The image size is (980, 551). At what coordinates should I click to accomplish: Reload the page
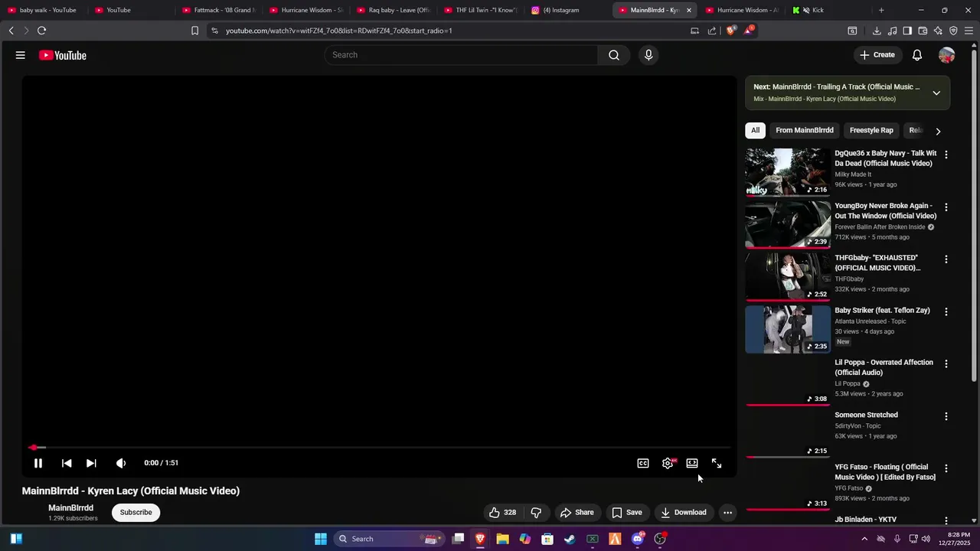pos(41,31)
